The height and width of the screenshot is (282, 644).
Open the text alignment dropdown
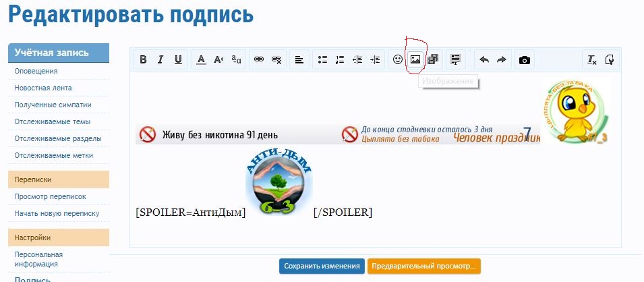tap(299, 59)
